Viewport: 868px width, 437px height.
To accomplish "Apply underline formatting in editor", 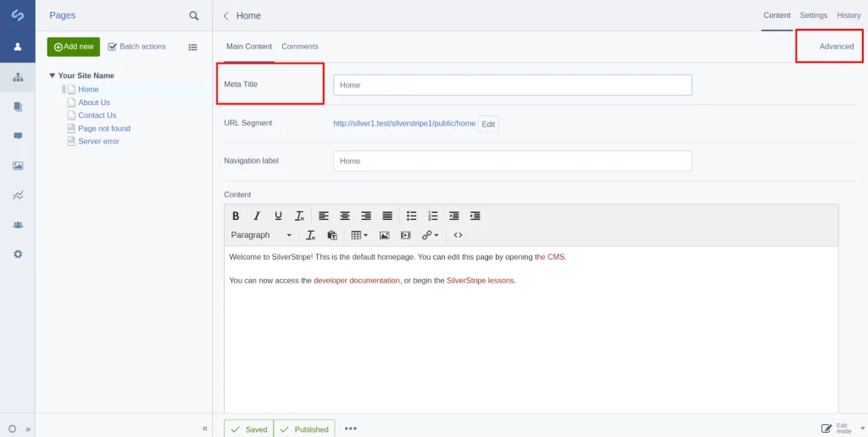I will pos(278,216).
